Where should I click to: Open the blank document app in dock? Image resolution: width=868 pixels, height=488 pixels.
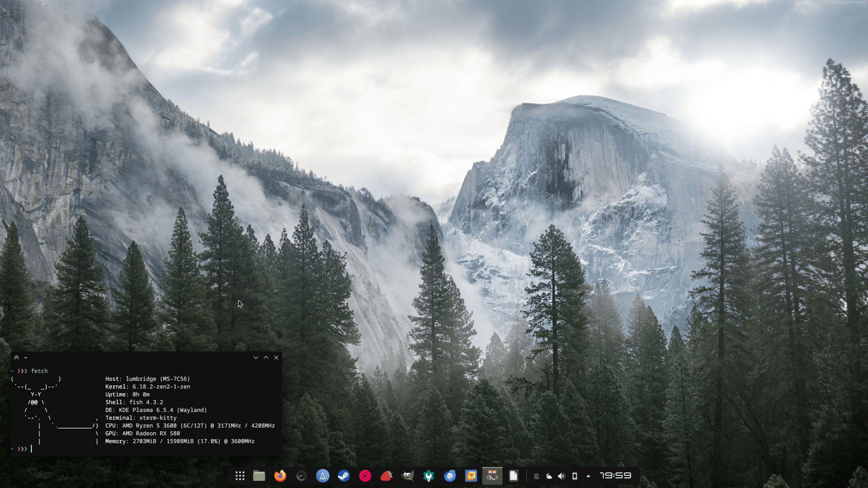click(x=513, y=476)
